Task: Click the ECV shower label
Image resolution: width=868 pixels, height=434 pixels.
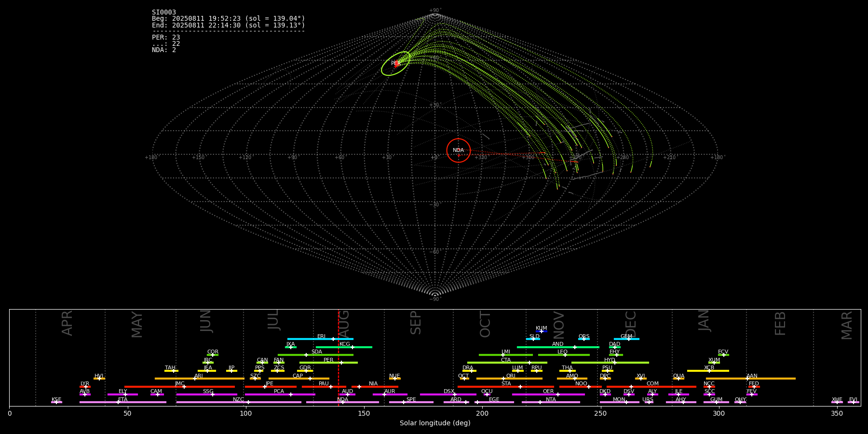Action: coord(723,352)
